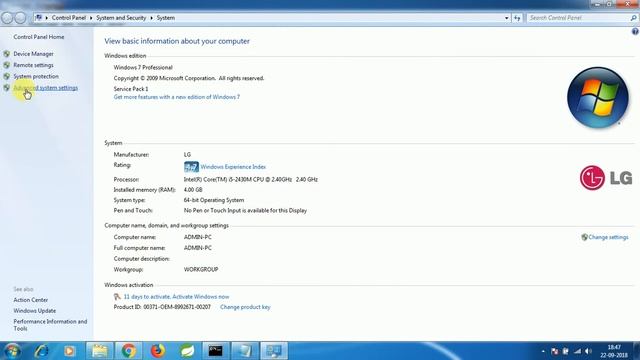Image resolution: width=640 pixels, height=360 pixels.
Task: Click 'Windows 7 Professional' edition text
Action: pyautogui.click(x=143, y=67)
